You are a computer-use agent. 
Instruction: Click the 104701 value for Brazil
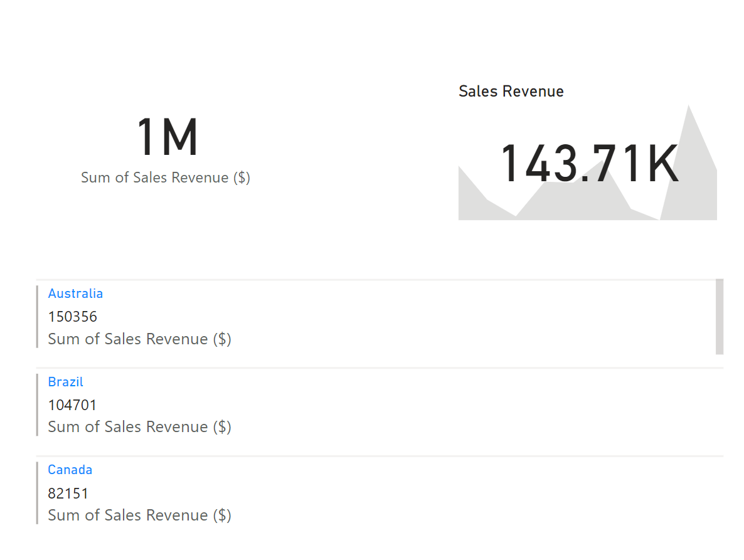click(x=73, y=405)
